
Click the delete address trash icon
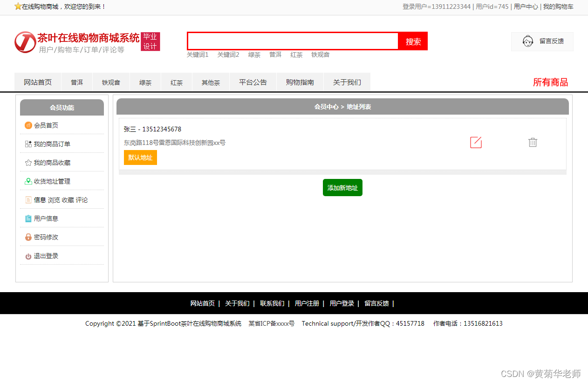[533, 143]
